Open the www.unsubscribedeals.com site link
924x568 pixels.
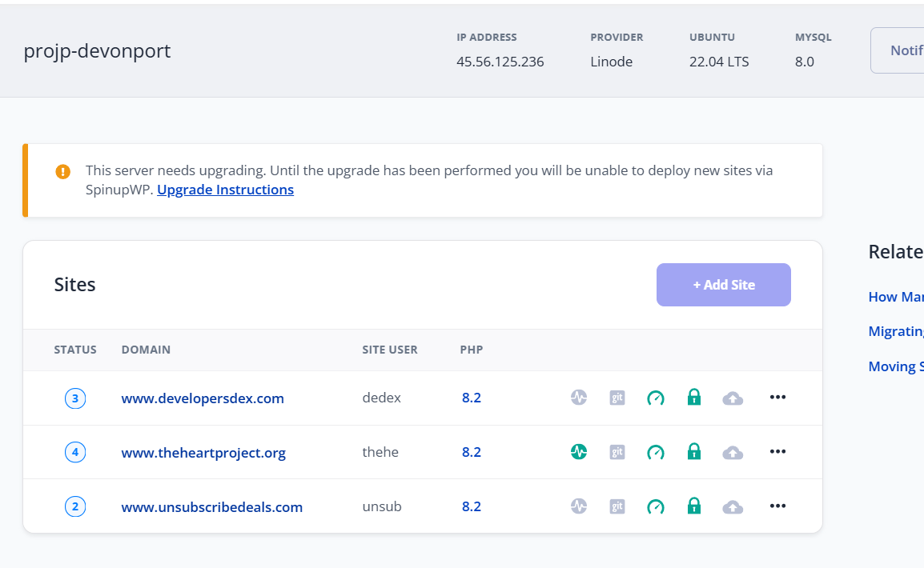tap(212, 506)
